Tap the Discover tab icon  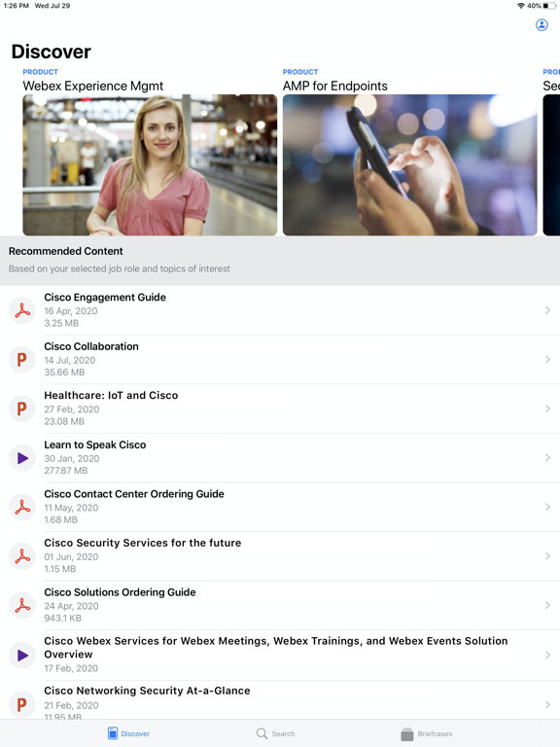pyautogui.click(x=113, y=733)
